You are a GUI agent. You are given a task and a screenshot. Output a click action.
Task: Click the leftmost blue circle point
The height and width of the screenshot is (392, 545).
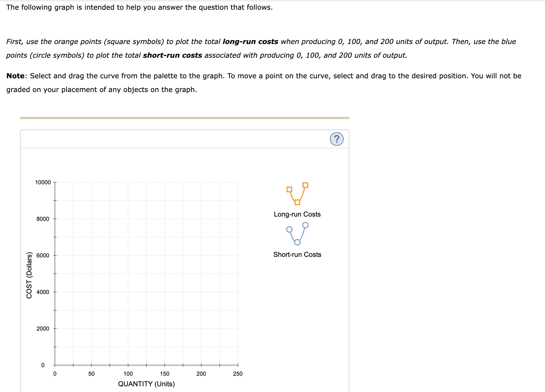click(x=289, y=229)
